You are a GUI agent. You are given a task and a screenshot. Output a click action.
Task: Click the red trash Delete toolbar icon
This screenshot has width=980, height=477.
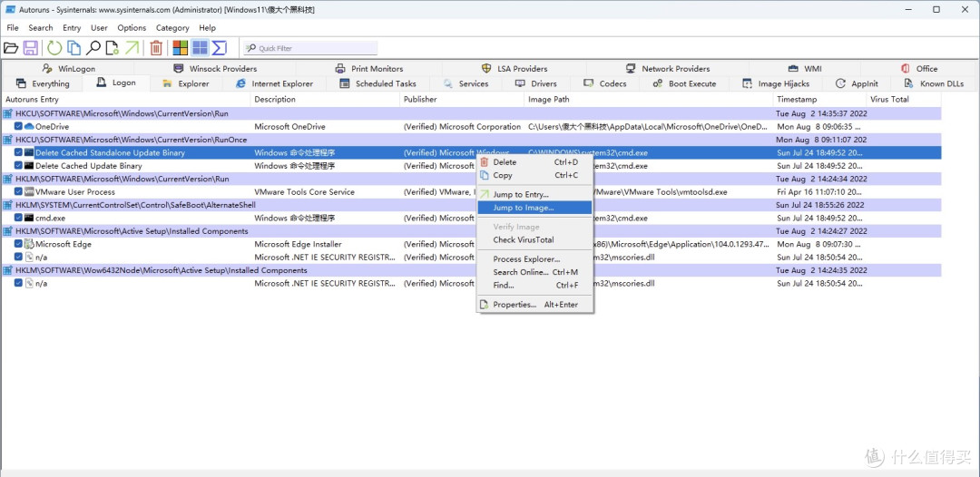point(156,48)
